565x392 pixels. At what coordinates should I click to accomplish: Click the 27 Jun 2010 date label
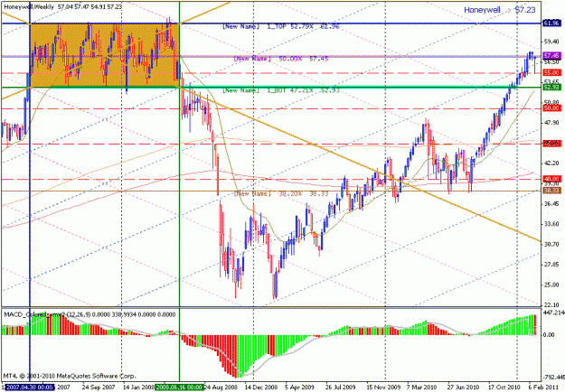[464, 387]
